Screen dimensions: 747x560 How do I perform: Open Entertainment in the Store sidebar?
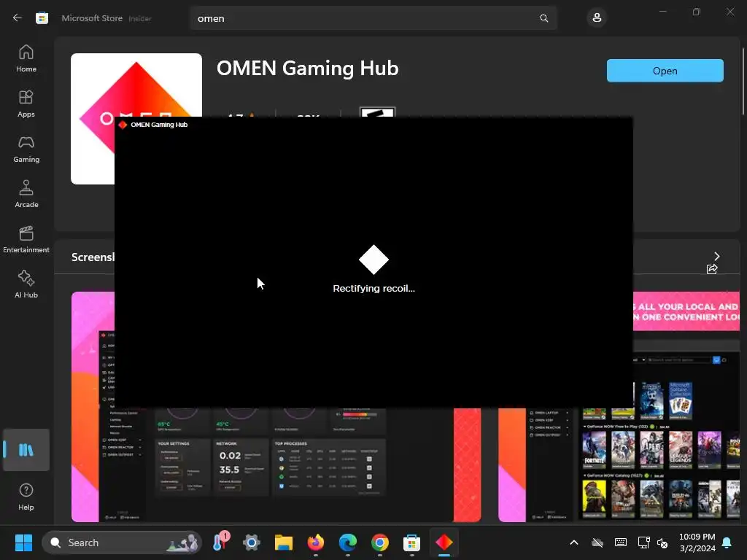click(26, 239)
